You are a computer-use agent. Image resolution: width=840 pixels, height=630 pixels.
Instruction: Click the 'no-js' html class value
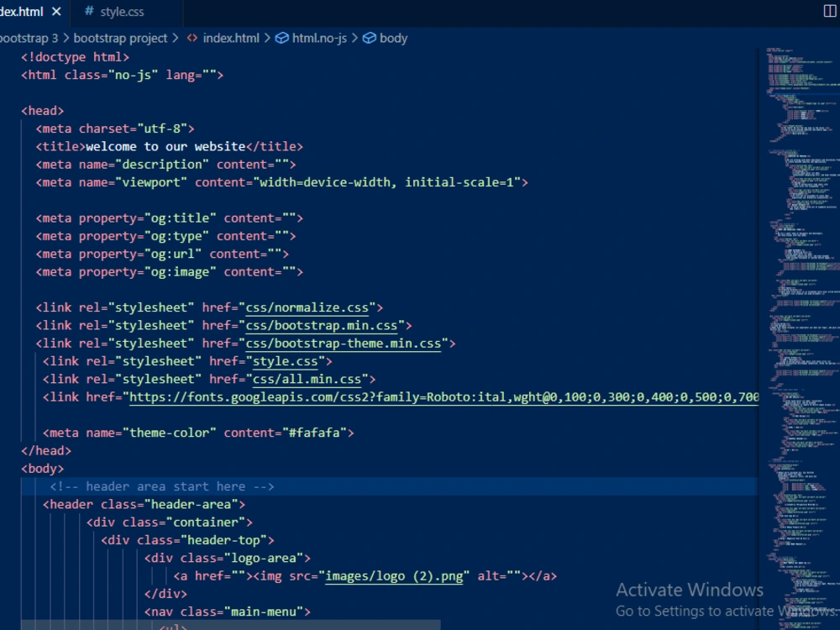pos(133,75)
